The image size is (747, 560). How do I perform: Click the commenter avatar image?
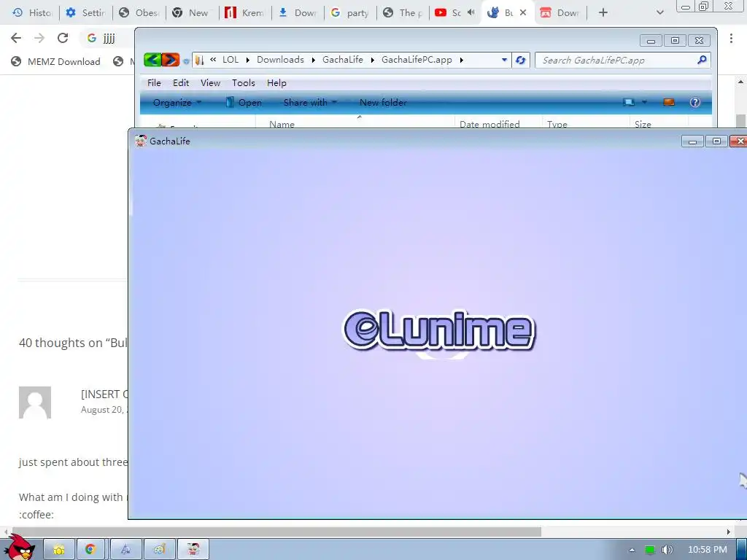35,402
